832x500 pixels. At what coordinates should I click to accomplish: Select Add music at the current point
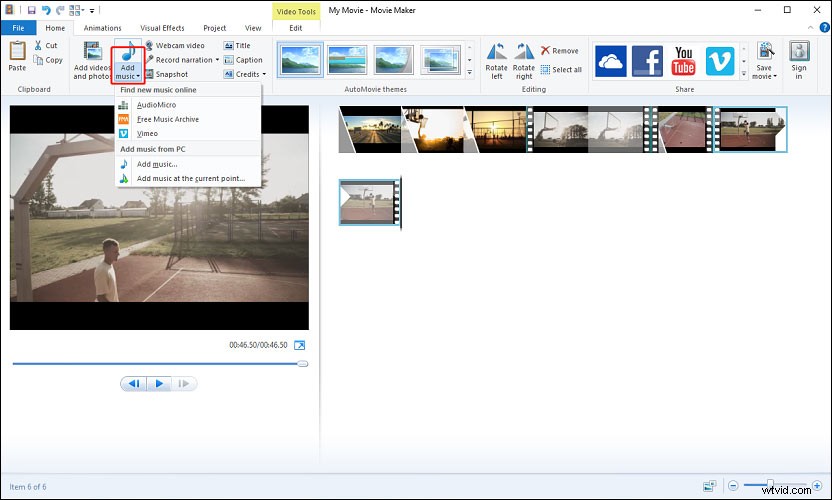[188, 178]
